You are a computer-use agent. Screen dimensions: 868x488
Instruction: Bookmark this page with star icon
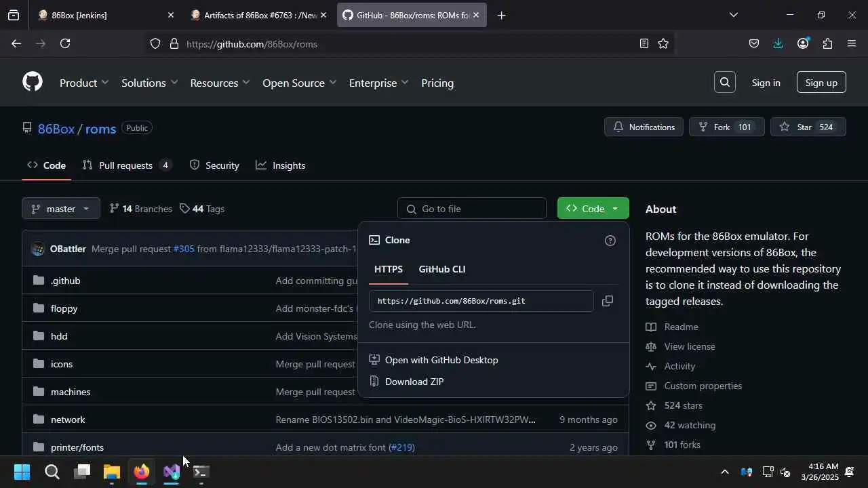click(x=663, y=43)
